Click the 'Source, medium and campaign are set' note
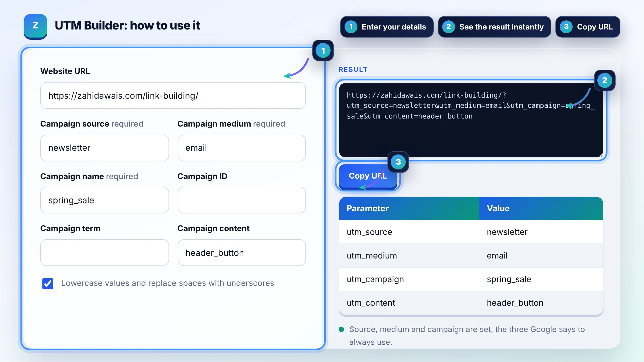Image resolution: width=644 pixels, height=362 pixels. tap(467, 336)
